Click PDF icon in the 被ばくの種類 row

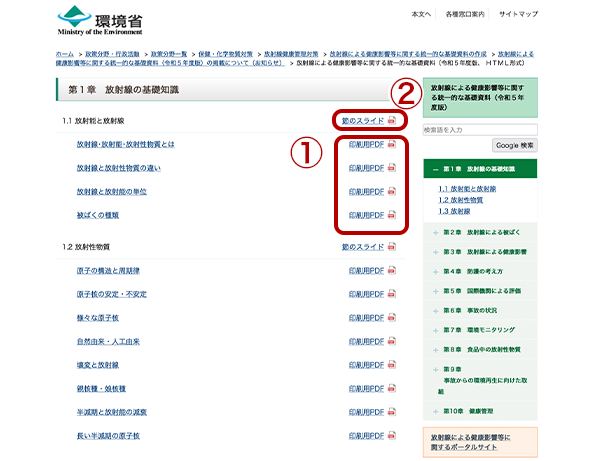click(x=392, y=215)
